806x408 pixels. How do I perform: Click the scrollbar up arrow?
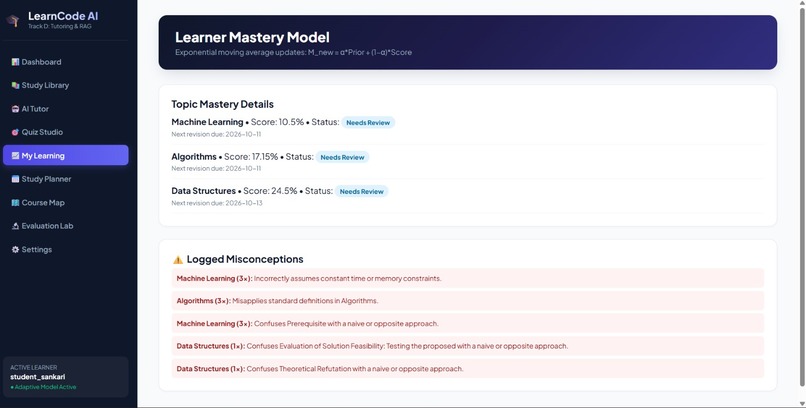click(801, 4)
